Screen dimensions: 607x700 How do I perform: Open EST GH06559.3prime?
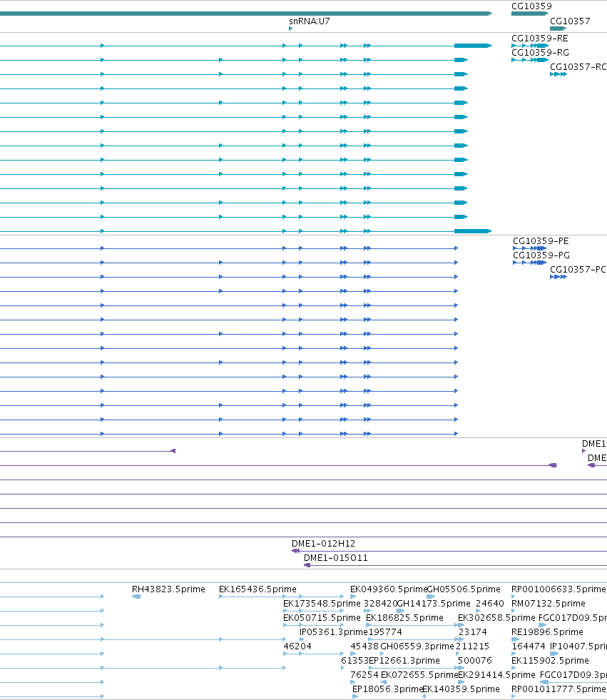pyautogui.click(x=417, y=646)
